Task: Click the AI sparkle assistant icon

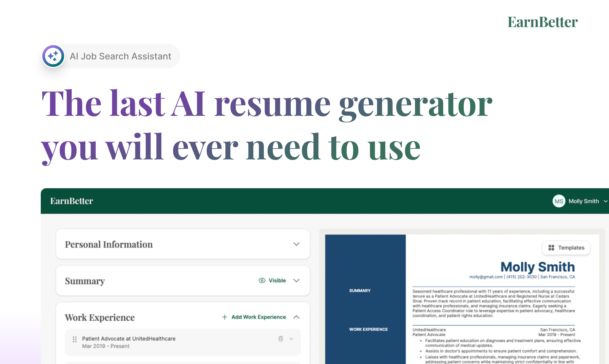Action: 53,56
